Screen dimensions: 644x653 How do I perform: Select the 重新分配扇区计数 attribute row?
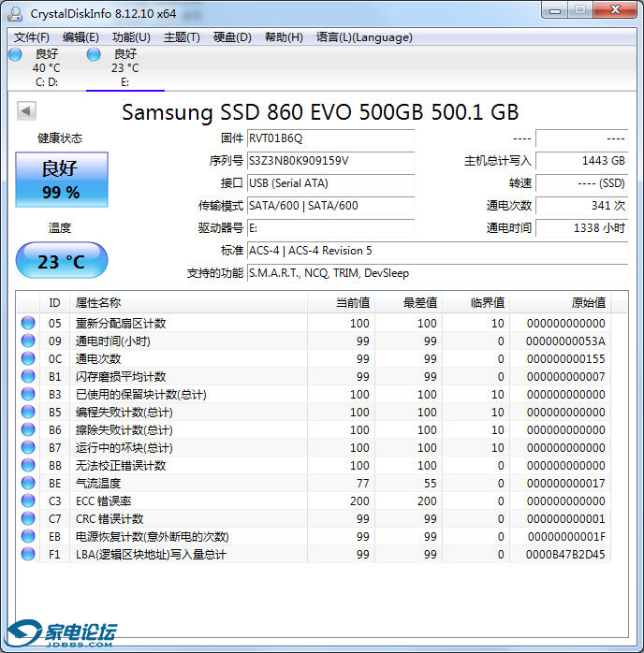(315, 323)
